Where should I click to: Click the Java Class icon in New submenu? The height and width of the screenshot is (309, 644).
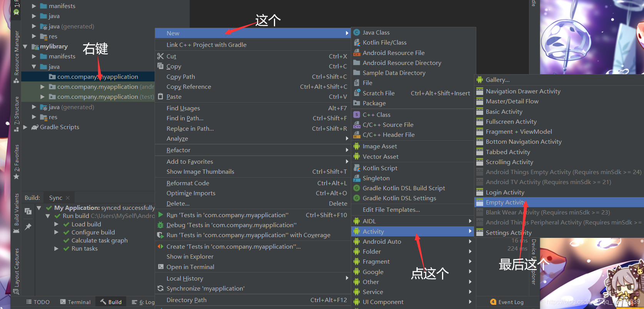click(357, 33)
